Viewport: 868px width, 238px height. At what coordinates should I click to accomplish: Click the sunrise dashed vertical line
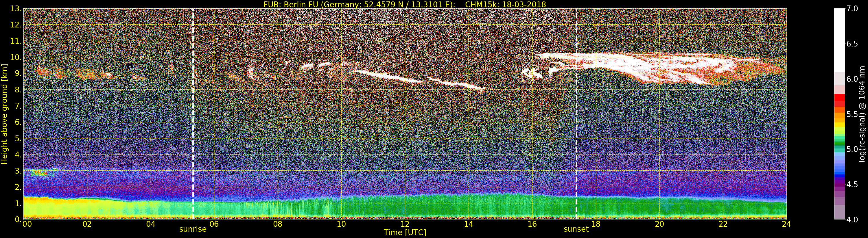tap(193, 114)
